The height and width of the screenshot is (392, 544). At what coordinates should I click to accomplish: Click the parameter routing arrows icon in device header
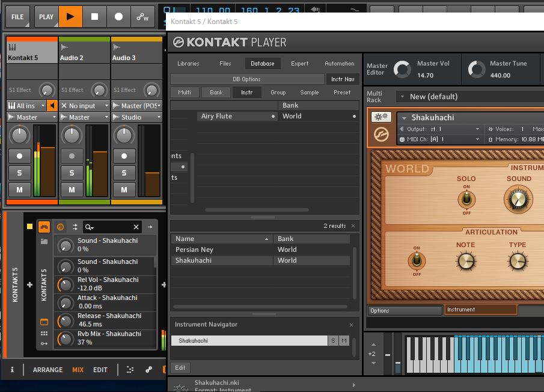pyautogui.click(x=75, y=227)
